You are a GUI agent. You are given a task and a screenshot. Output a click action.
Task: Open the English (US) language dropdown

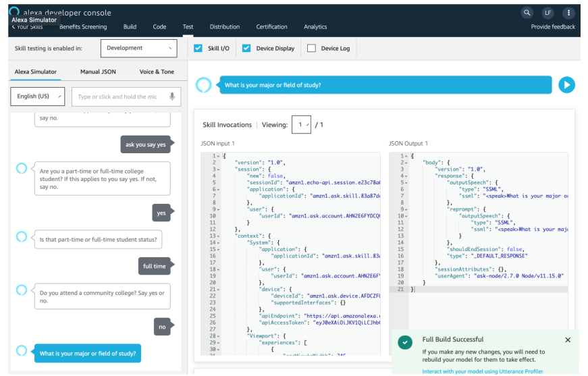(38, 97)
